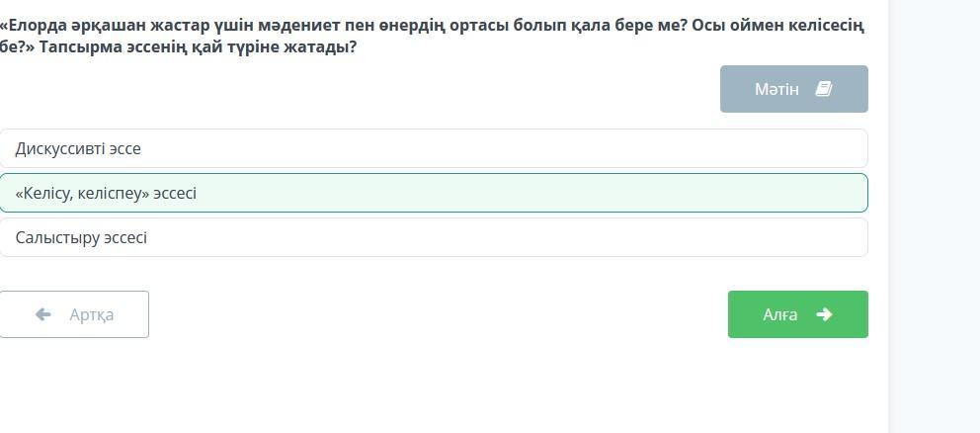Click the Мәтін label text
The height and width of the screenshot is (433, 980).
(x=776, y=89)
